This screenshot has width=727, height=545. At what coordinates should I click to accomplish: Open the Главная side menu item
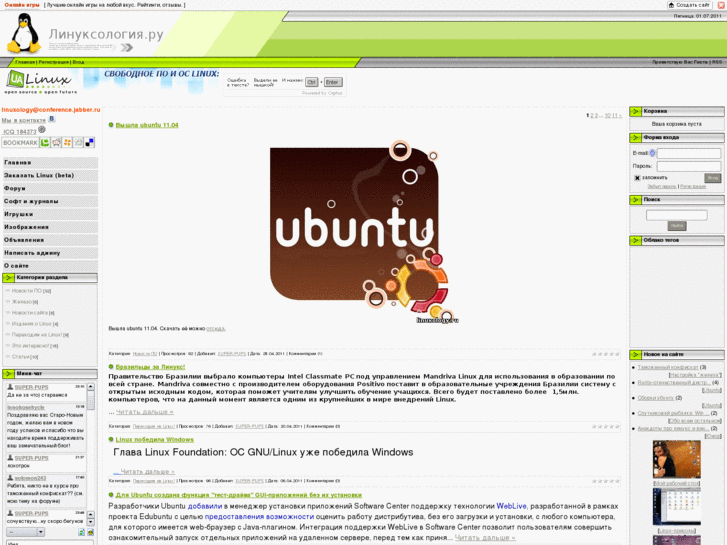click(50, 163)
